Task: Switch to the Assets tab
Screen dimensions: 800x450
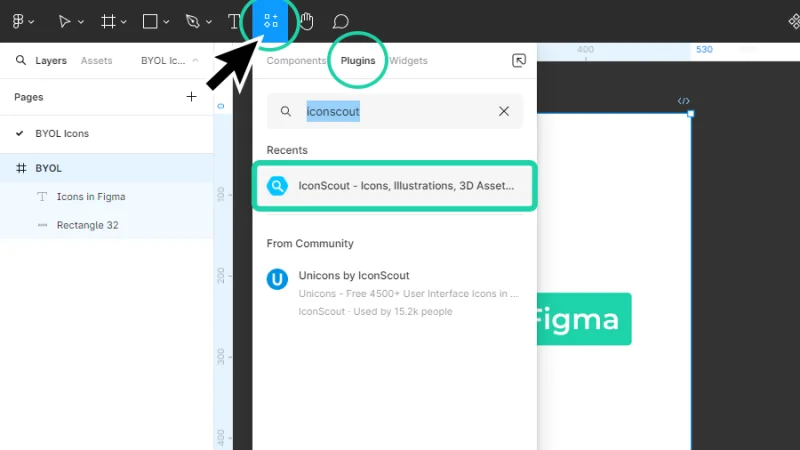Action: pos(96,60)
